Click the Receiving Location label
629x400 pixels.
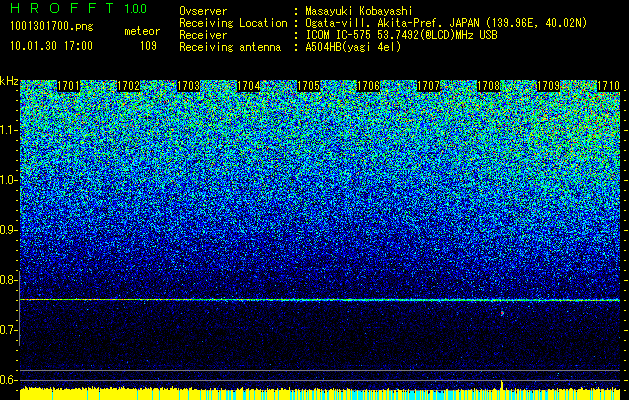(x=233, y=23)
